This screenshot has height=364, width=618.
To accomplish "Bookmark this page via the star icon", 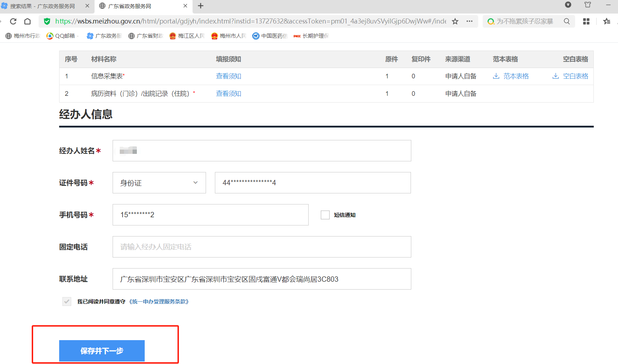I will coord(455,21).
